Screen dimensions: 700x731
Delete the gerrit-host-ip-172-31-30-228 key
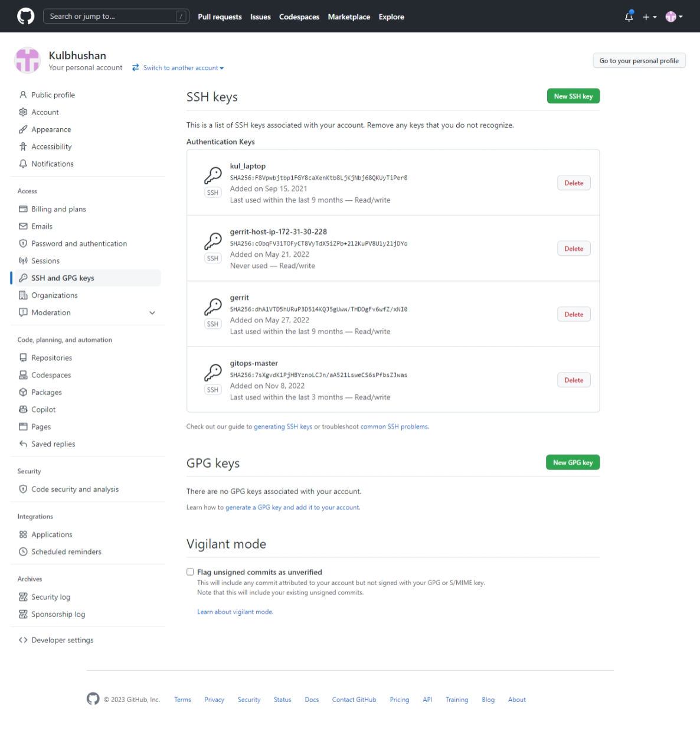click(x=573, y=248)
